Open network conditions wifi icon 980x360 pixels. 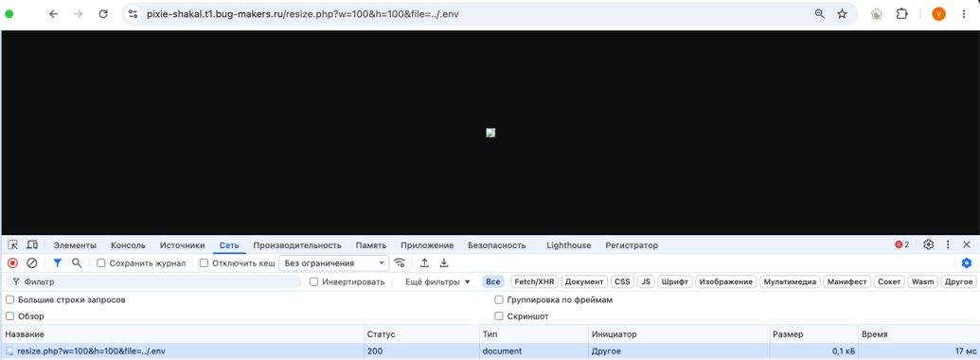click(x=400, y=263)
